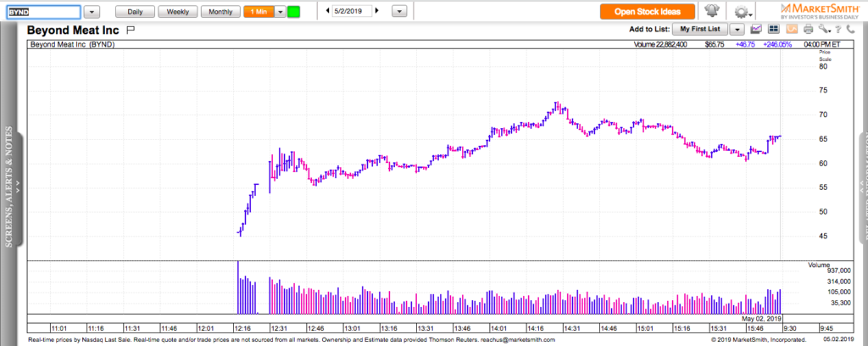The width and height of the screenshot is (868, 346).
Task: Toggle the flag next to Beyond Meat Inc
Action: [130, 30]
